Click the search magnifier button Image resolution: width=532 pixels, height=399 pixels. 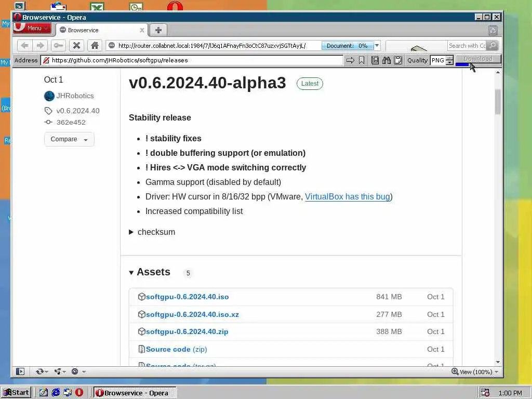[493, 46]
